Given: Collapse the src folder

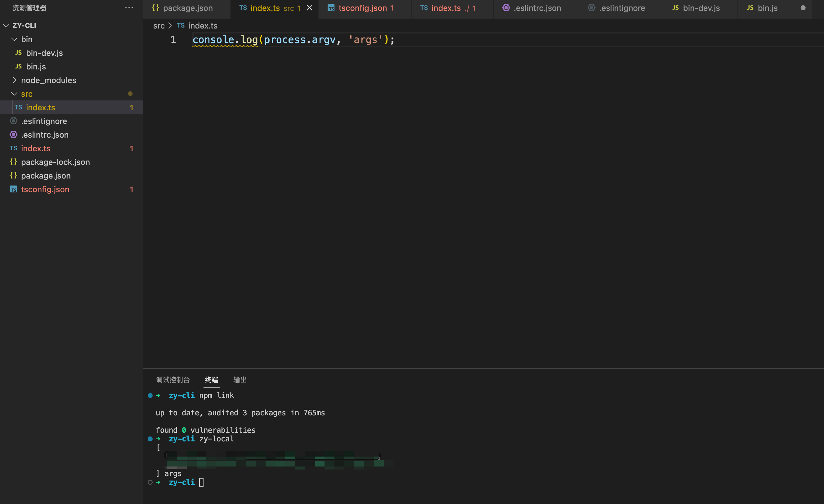Looking at the screenshot, I should pos(14,94).
